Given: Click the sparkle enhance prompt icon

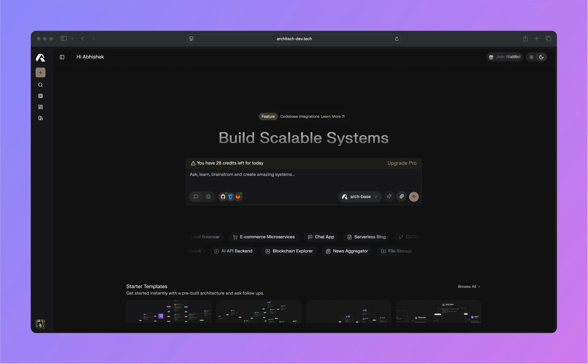Looking at the screenshot, I should click(389, 197).
